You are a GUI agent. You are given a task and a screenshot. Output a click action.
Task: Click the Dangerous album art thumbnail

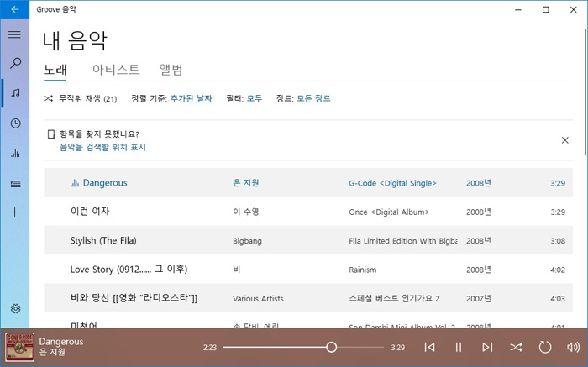(x=20, y=347)
